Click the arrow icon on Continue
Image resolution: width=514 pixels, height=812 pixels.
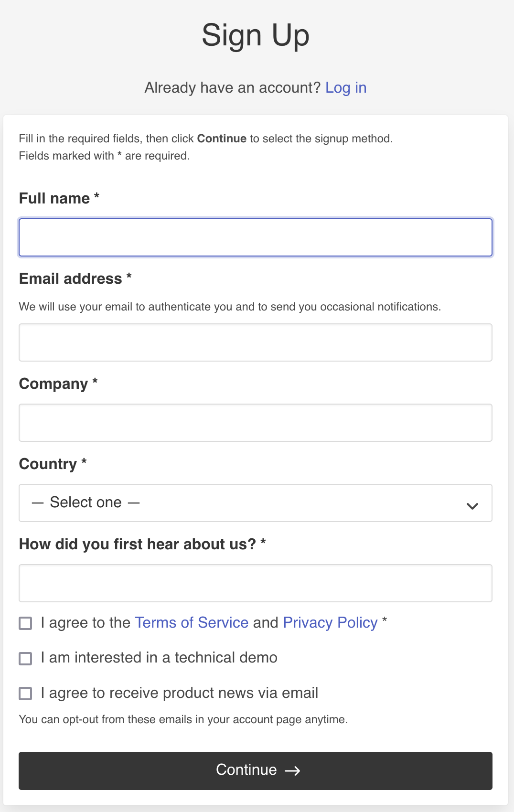pyautogui.click(x=293, y=770)
